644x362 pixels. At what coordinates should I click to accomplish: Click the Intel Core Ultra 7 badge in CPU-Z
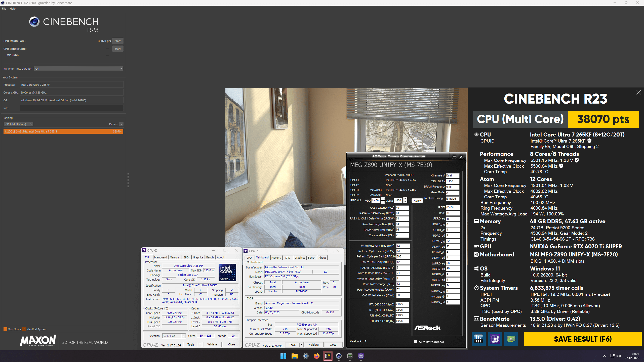click(x=227, y=272)
